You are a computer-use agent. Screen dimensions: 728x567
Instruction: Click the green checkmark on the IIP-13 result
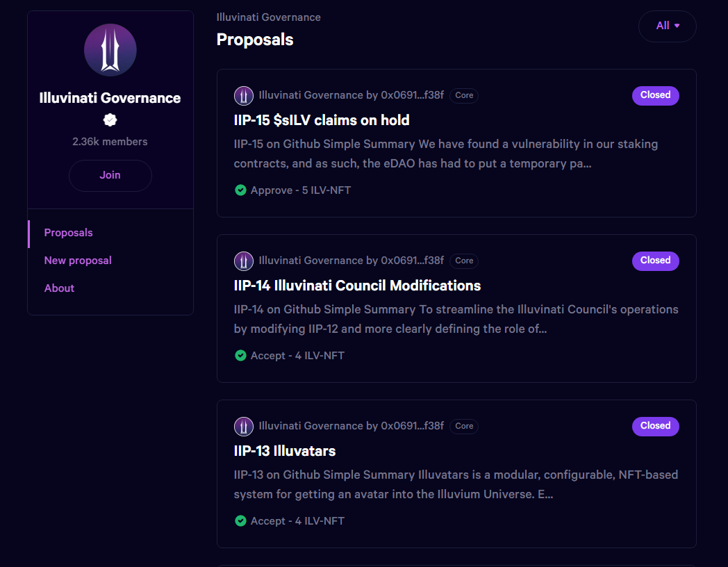pyautogui.click(x=240, y=520)
